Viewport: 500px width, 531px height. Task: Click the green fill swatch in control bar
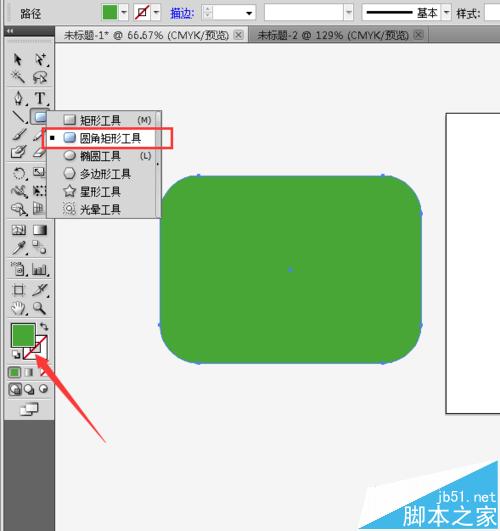coord(110,13)
